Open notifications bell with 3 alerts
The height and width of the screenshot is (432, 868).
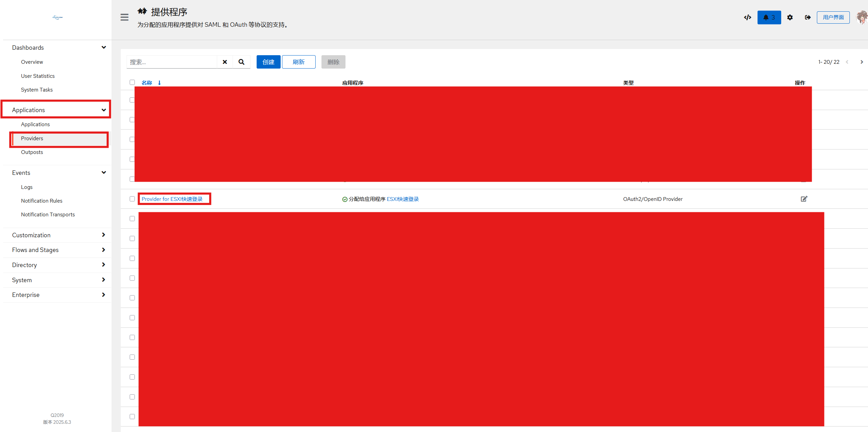(x=769, y=17)
